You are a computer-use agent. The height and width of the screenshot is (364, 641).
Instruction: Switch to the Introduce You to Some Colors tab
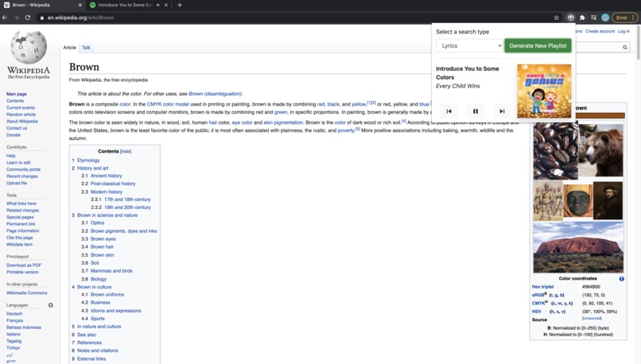click(x=125, y=5)
